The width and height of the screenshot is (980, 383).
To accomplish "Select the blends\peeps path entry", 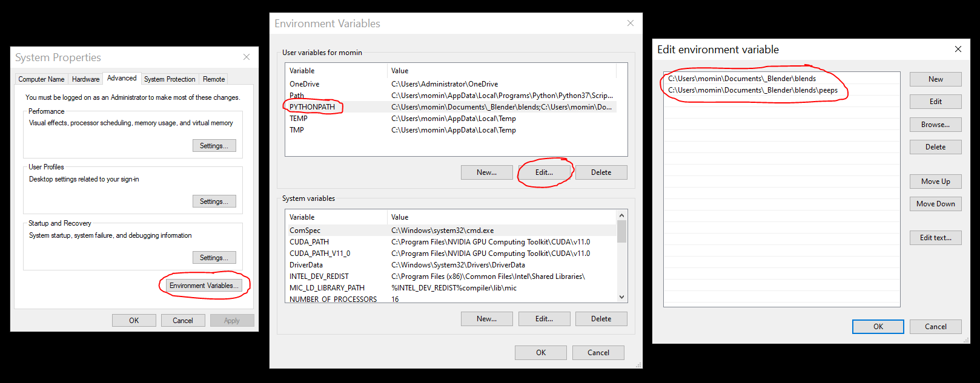I will (753, 90).
